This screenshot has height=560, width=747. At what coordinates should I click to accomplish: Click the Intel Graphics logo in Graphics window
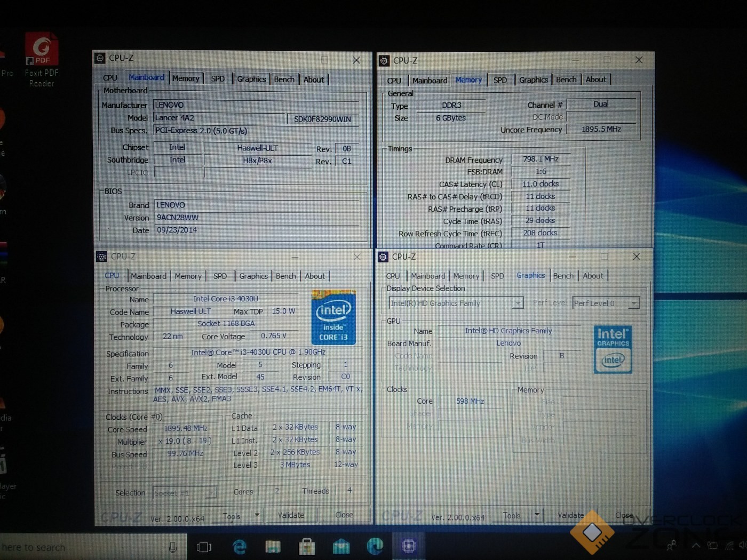tap(613, 349)
